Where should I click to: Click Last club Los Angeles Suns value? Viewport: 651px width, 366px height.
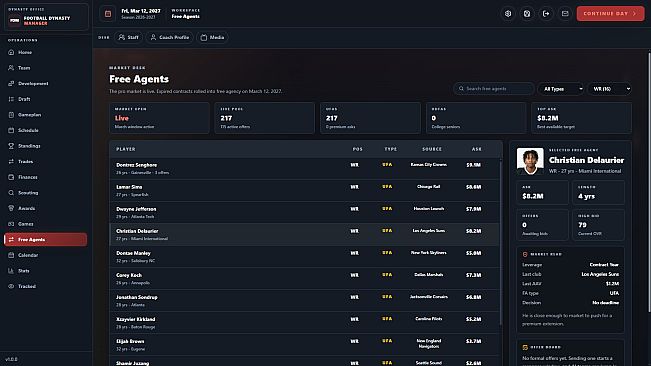[x=600, y=274]
